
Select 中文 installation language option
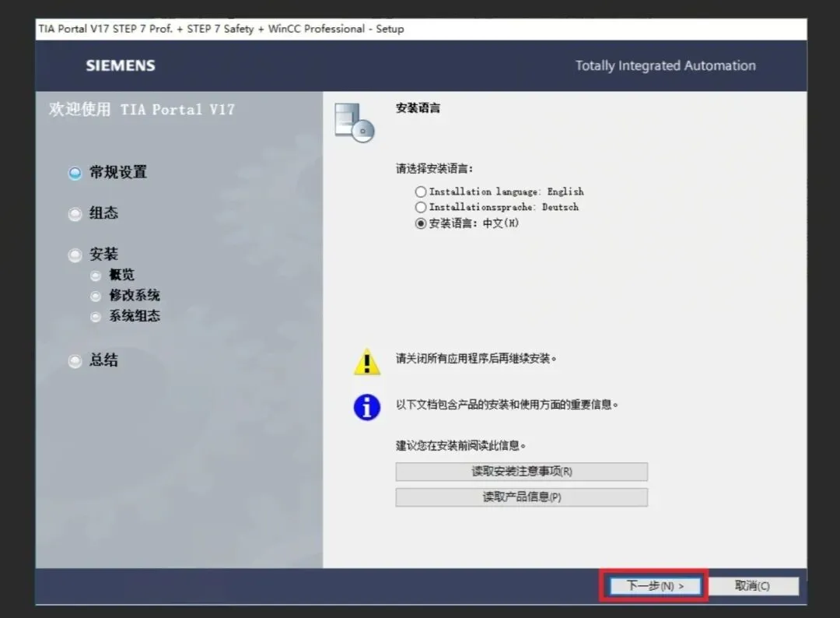[421, 223]
